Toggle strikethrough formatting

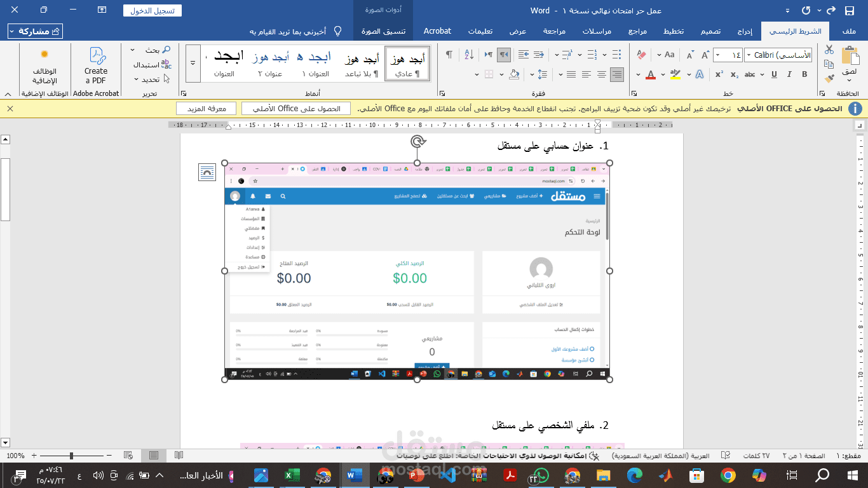click(x=750, y=75)
